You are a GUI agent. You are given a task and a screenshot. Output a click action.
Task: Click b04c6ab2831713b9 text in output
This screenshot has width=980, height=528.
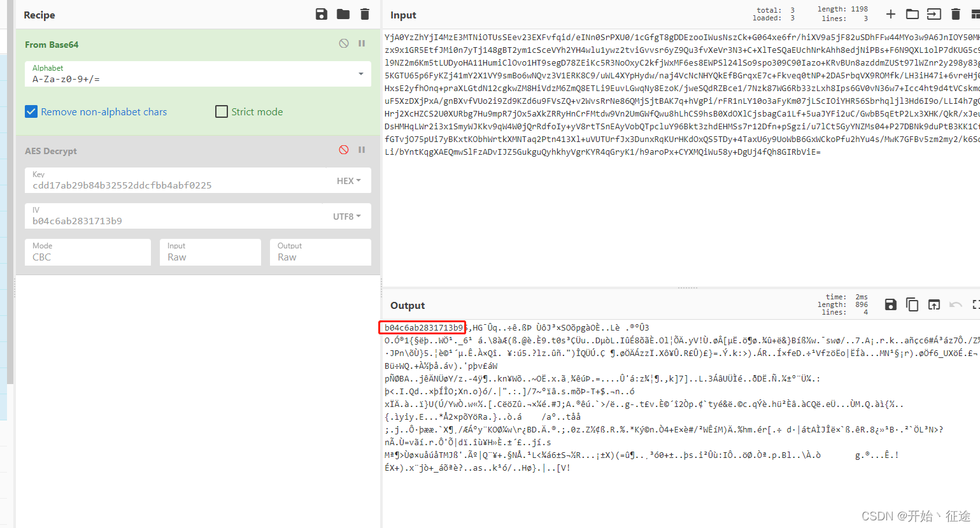pyautogui.click(x=423, y=327)
